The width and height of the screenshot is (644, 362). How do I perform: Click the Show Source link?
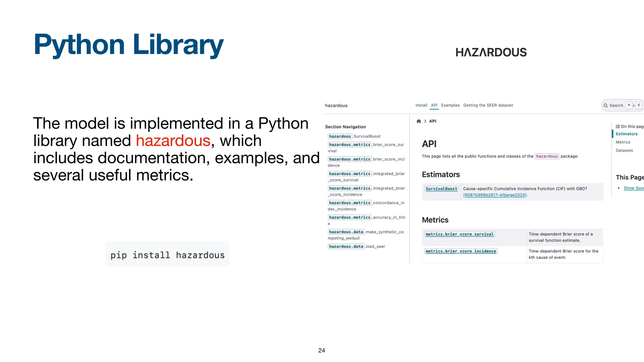634,188
